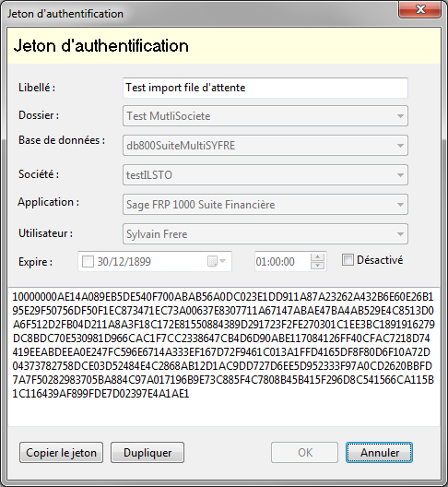The height and width of the screenshot is (487, 448).
Task: Open the Base de données dropdown
Action: click(265, 146)
